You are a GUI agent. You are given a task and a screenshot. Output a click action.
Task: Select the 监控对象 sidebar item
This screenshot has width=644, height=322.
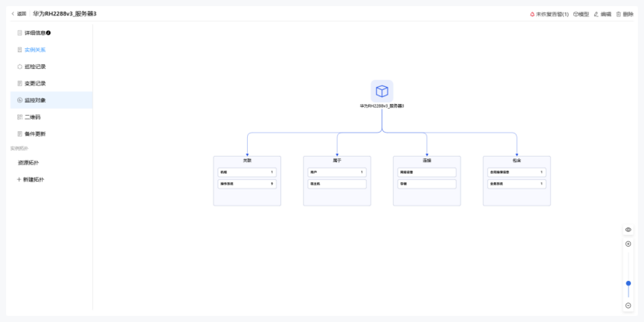51,100
